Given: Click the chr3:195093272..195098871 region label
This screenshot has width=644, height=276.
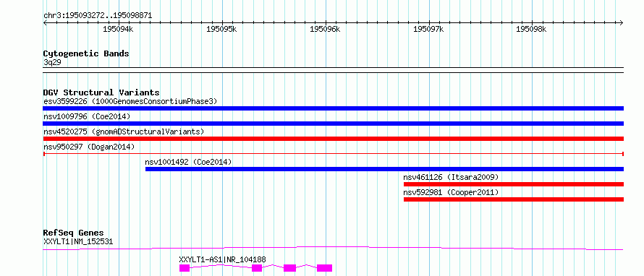Looking at the screenshot, I should pos(98,16).
